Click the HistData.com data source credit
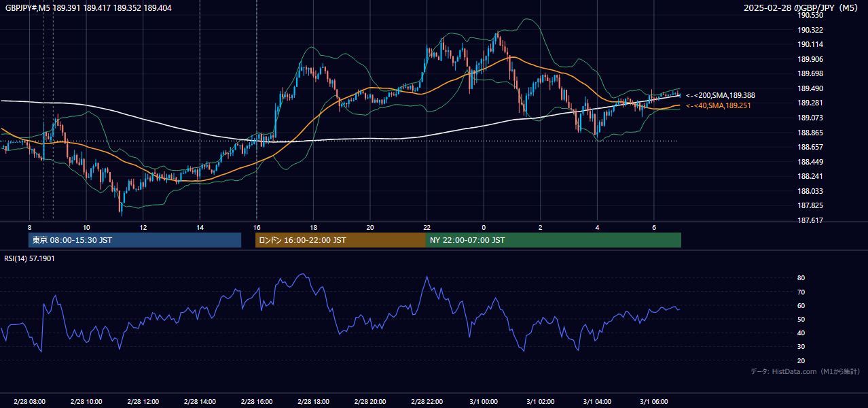868x408 pixels. click(805, 371)
